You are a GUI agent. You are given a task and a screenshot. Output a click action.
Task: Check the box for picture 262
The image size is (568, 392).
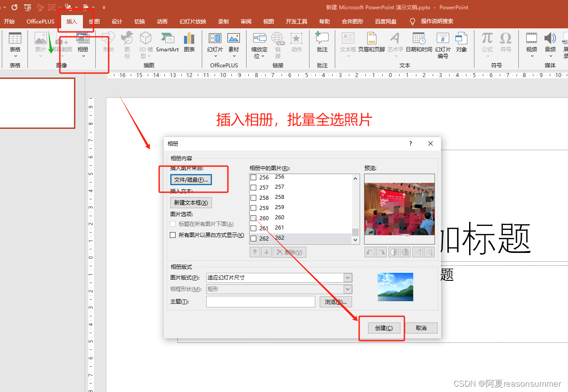coord(254,238)
